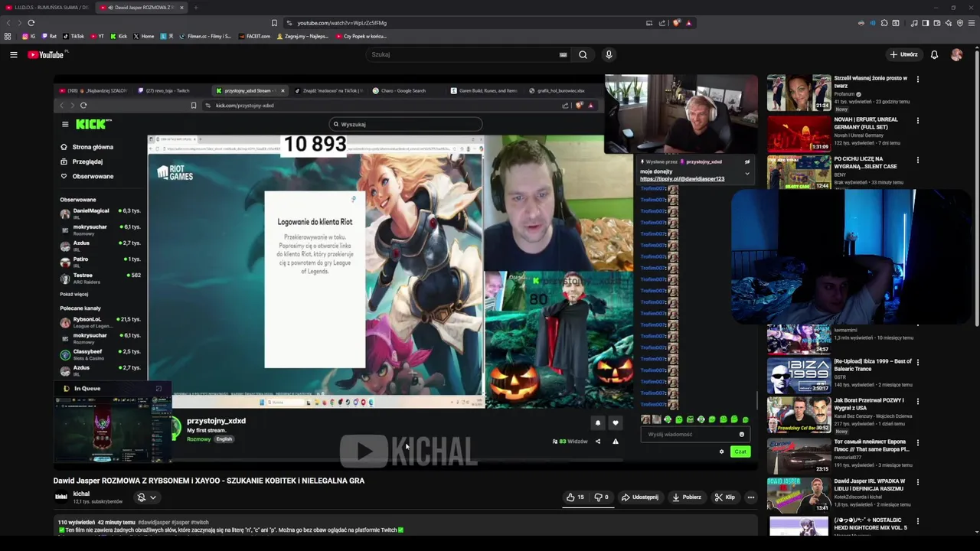This screenshot has width=980, height=551.
Task: Open YouTube notifications bell
Action: (x=934, y=54)
